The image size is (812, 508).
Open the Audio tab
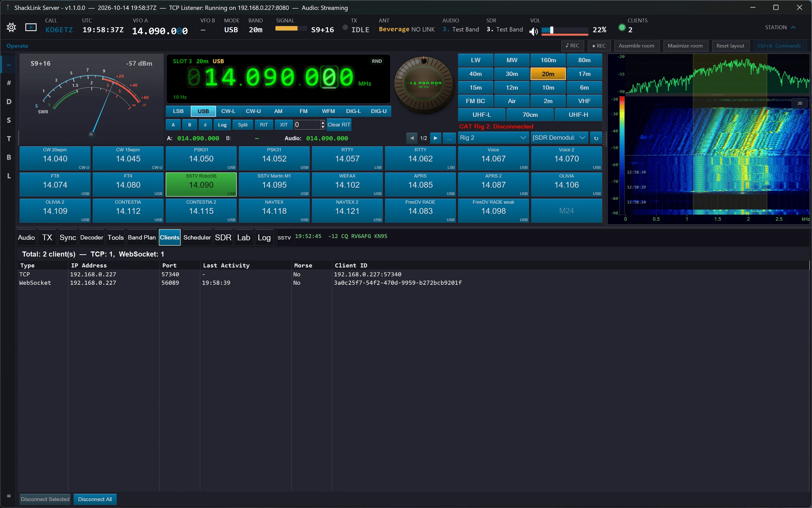click(x=27, y=237)
